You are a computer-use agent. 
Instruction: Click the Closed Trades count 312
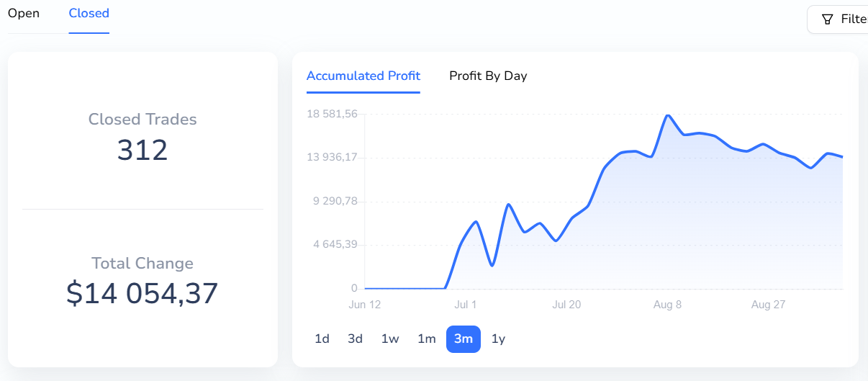(143, 151)
